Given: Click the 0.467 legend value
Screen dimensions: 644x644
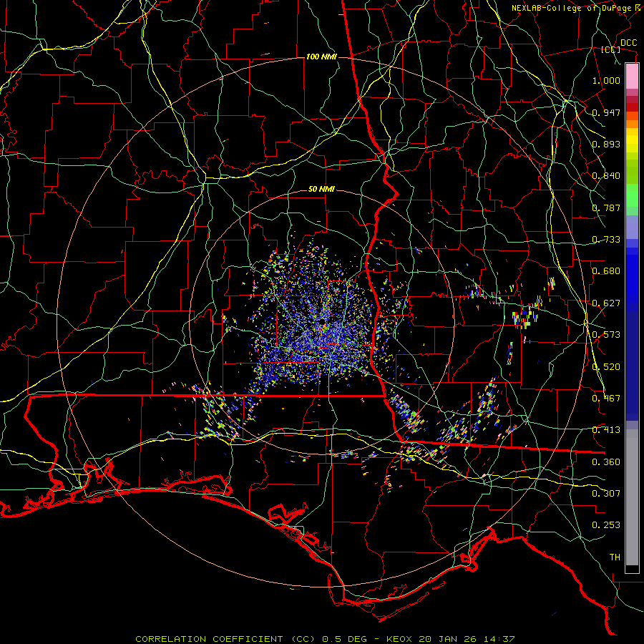Looking at the screenshot, I should click(x=606, y=399).
